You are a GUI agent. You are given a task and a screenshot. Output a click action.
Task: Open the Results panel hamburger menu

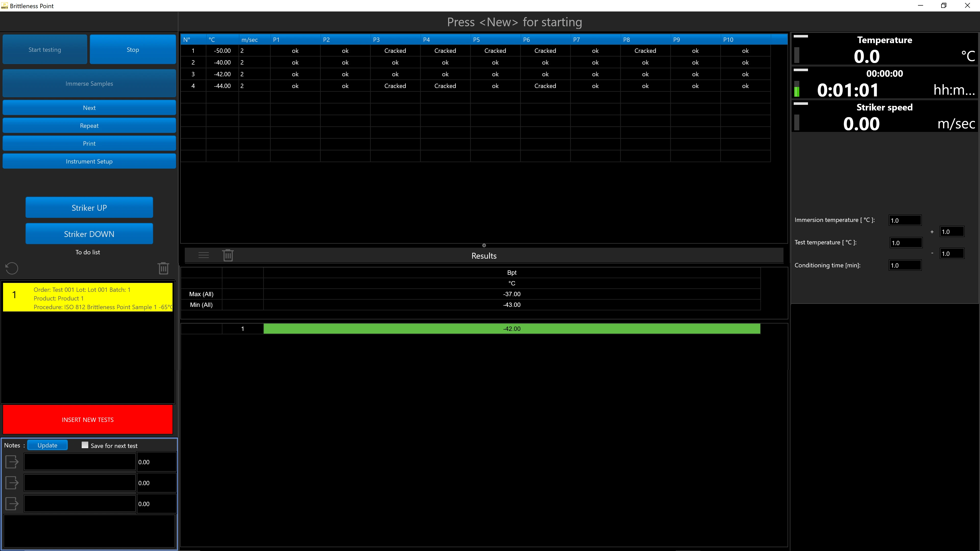204,255
